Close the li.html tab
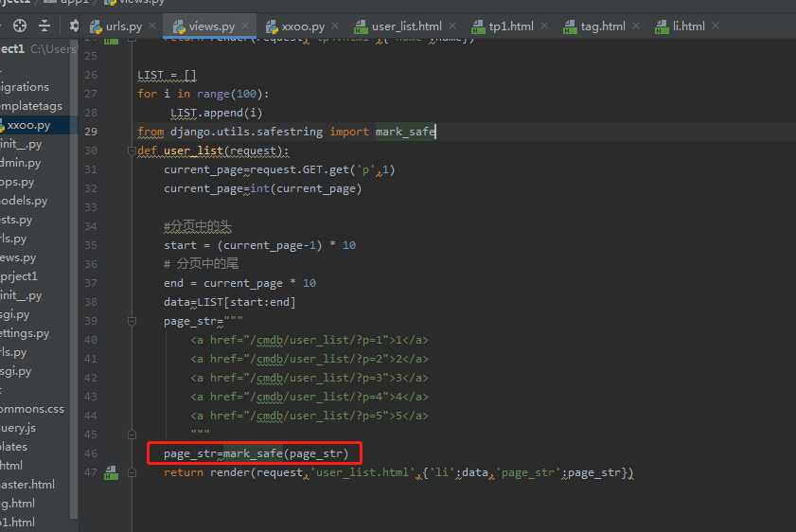The image size is (796, 532). pos(716,26)
